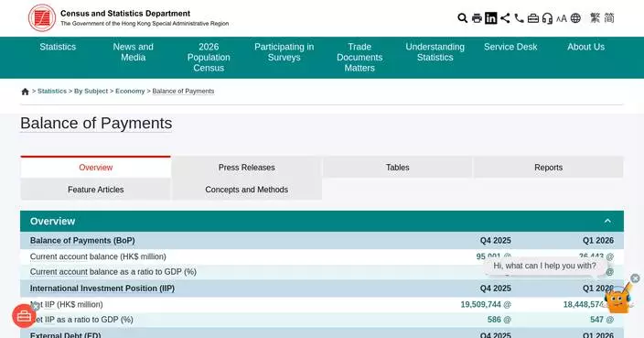
Task: Select the Overview tab
Action: click(96, 168)
